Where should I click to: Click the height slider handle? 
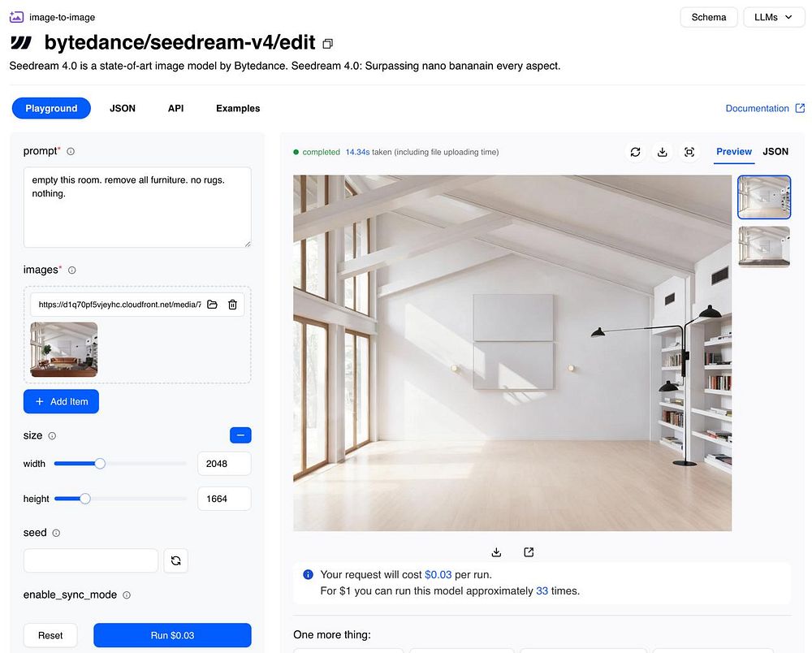(85, 499)
